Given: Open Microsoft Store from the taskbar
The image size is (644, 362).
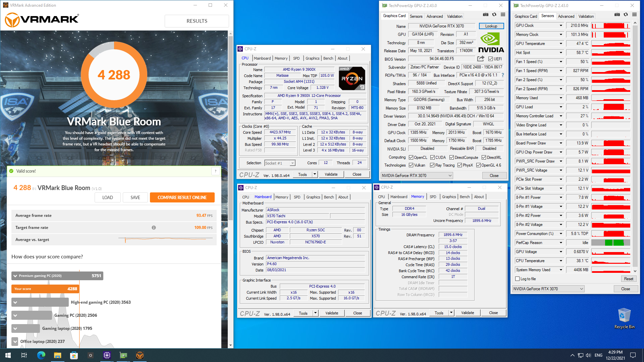Looking at the screenshot, I should point(74,355).
